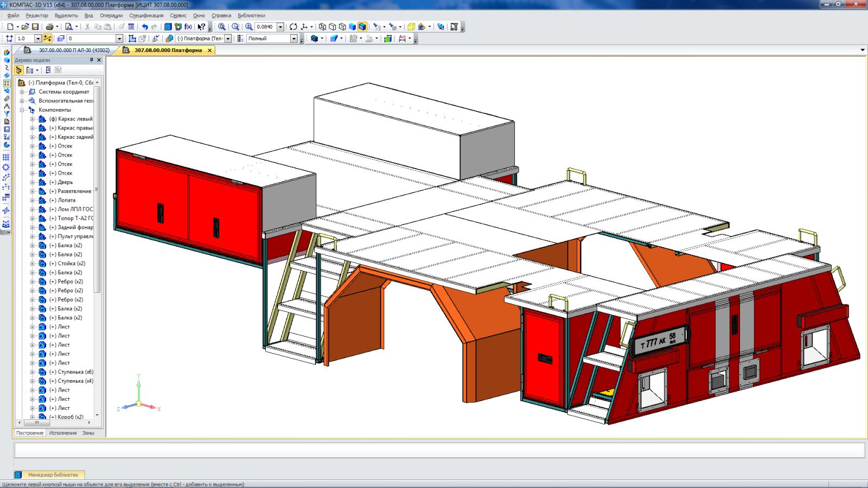Open the Менеджер библиотек panel button
Screen dimensions: 868x488
(x=53, y=475)
